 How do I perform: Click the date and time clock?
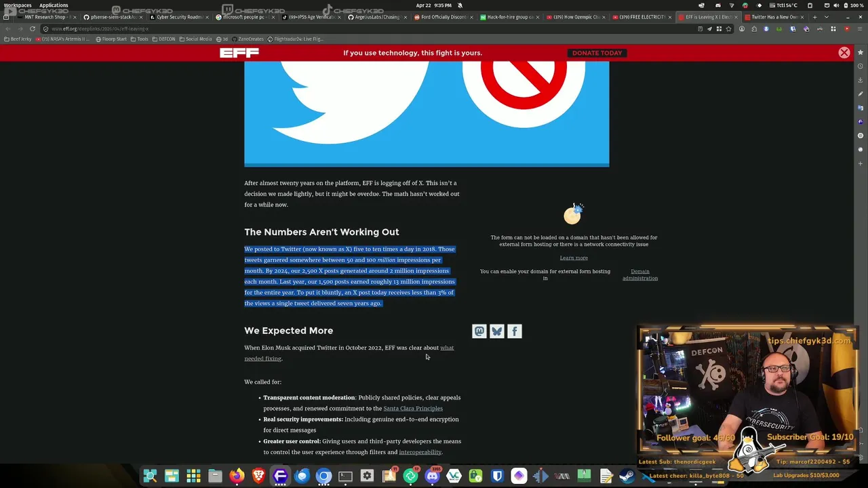[433, 5]
